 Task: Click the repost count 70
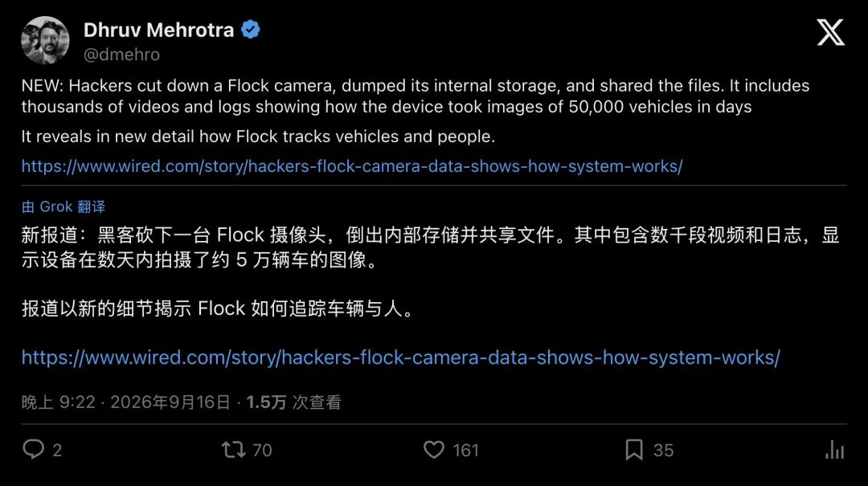pyautogui.click(x=262, y=450)
